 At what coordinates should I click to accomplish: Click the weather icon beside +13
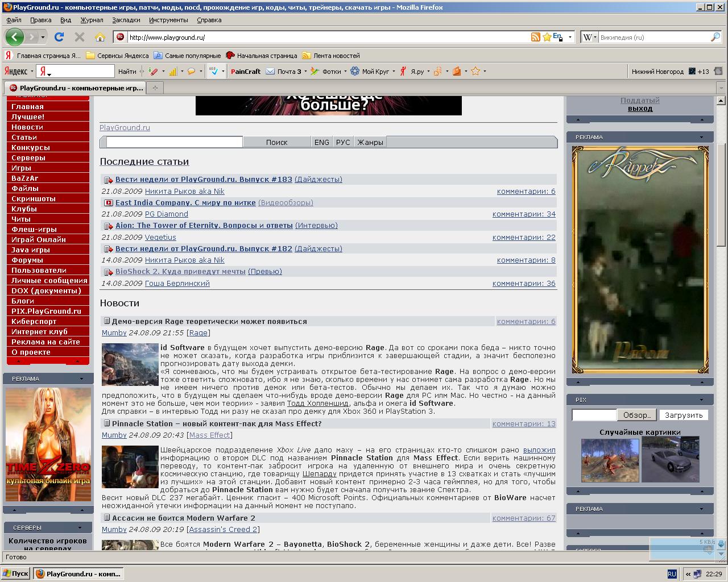click(x=692, y=71)
